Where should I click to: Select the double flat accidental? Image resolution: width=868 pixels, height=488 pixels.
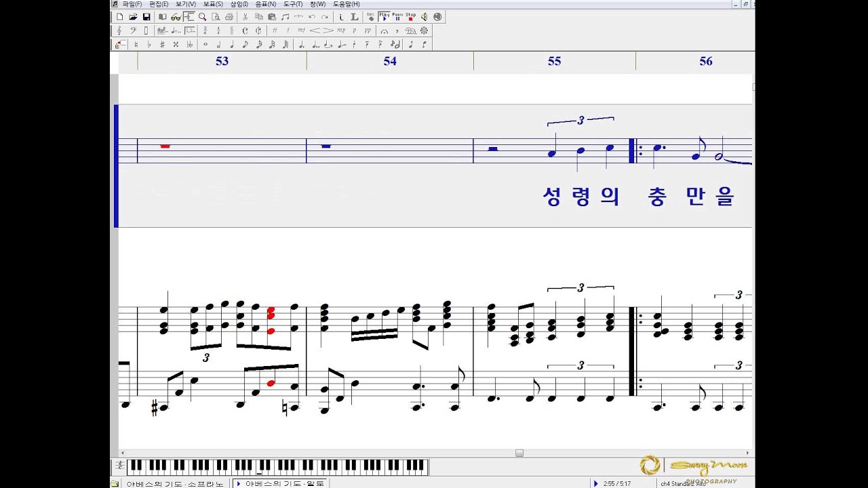(189, 44)
